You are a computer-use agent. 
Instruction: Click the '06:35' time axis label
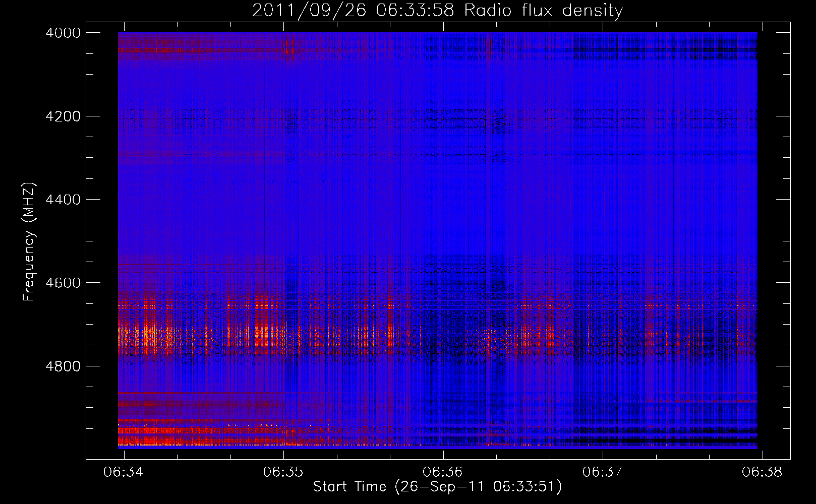283,472
